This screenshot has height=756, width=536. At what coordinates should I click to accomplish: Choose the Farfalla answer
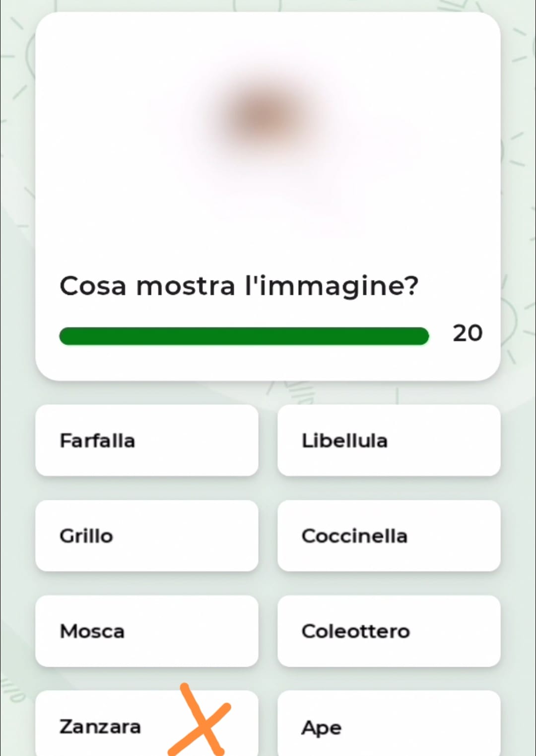pos(147,440)
